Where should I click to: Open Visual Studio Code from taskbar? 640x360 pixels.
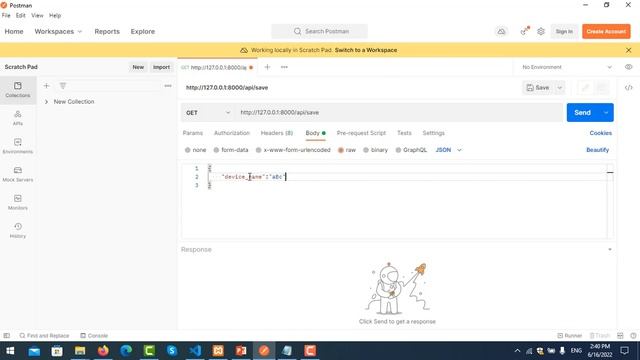195,351
